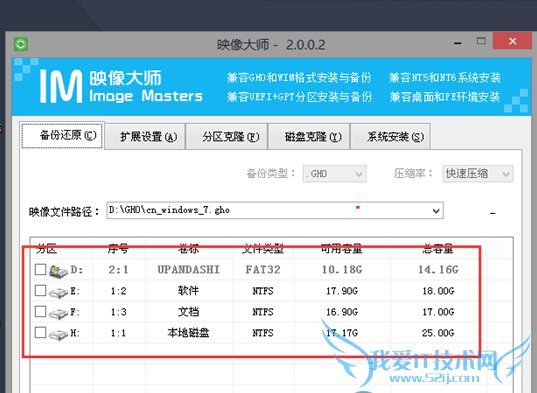The height and width of the screenshot is (393, 537).
Task: Click the 可用容量 column header
Action: point(341,249)
